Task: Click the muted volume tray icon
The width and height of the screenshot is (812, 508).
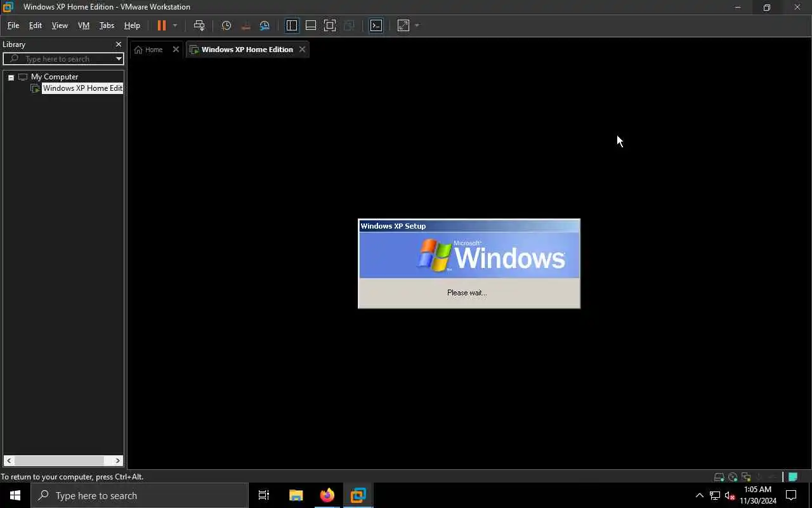Action: (x=730, y=495)
